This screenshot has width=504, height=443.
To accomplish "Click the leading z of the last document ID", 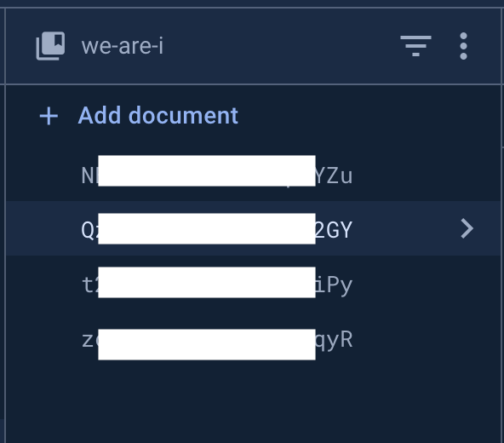I will click(x=88, y=341).
